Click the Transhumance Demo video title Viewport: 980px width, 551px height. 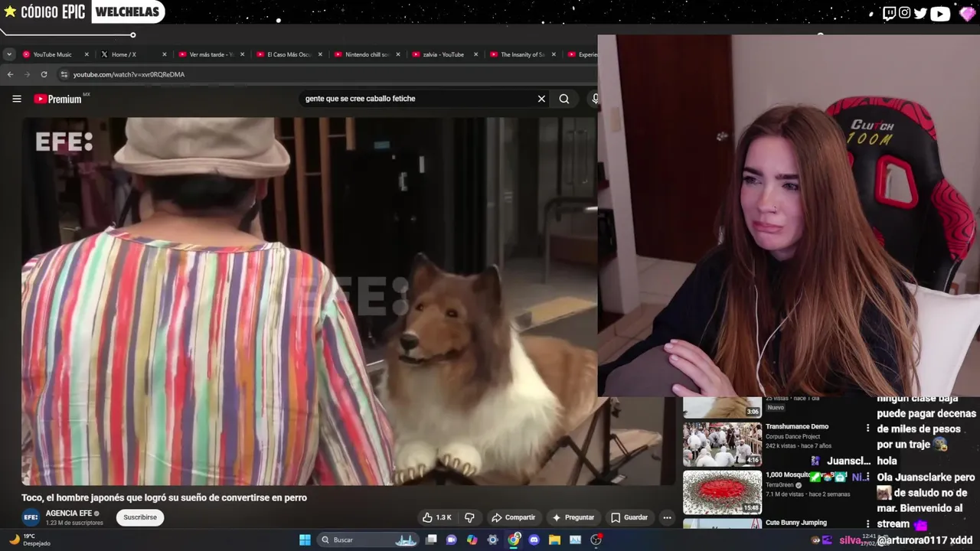pos(797,426)
